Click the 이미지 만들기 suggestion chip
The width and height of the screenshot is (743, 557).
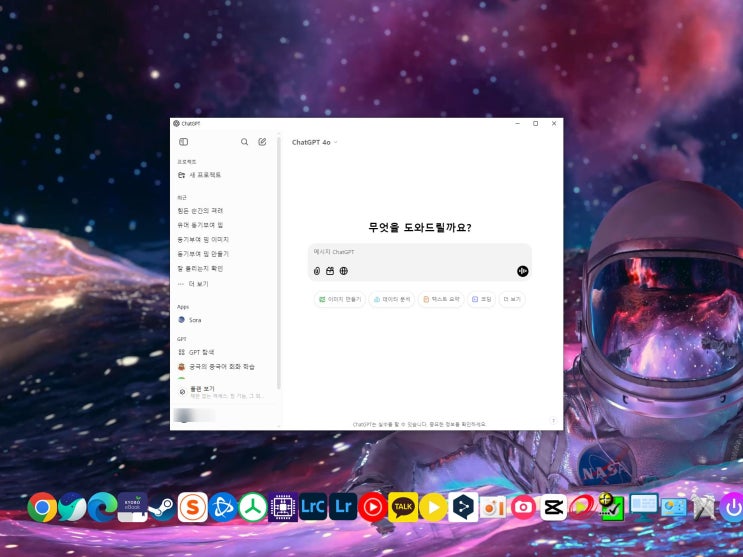pos(340,300)
